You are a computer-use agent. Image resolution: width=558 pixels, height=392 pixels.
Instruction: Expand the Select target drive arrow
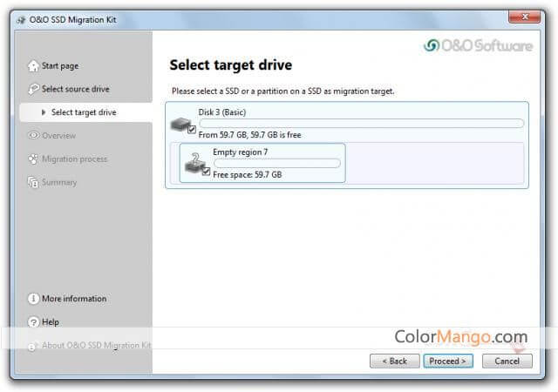click(x=44, y=112)
